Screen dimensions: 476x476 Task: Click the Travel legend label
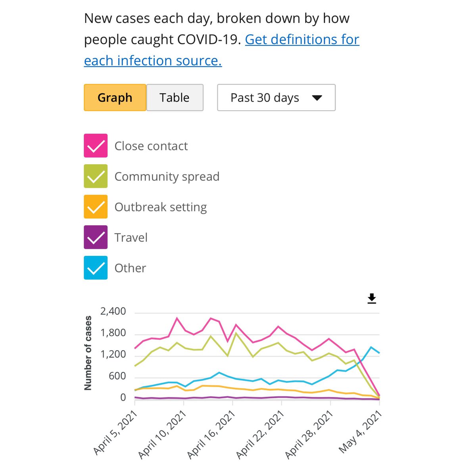131,238
